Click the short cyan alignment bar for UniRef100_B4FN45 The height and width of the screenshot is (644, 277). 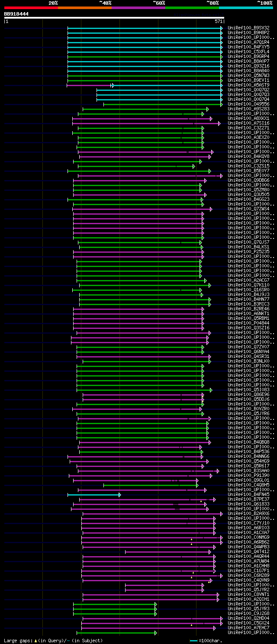click(94, 494)
